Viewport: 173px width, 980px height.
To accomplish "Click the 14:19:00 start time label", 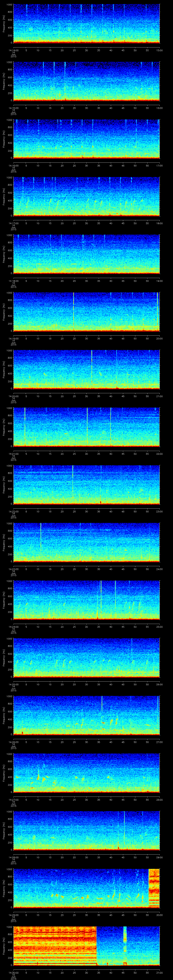I will point(13,339).
